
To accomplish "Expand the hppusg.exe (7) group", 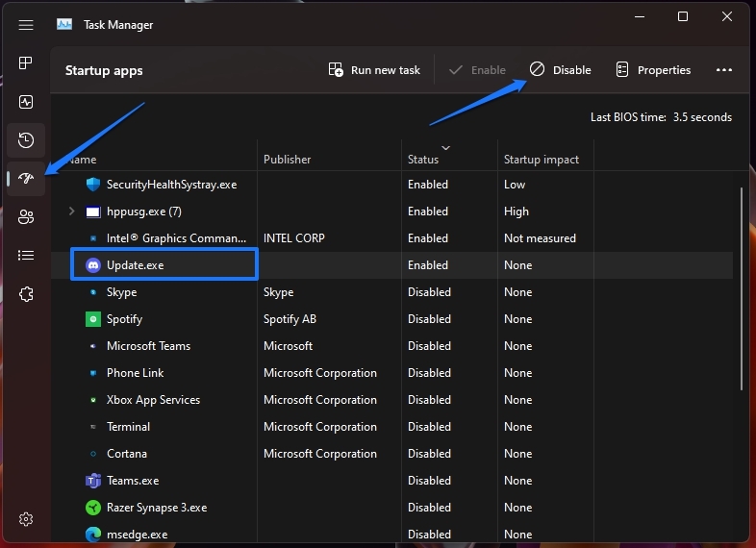I will [x=71, y=212].
